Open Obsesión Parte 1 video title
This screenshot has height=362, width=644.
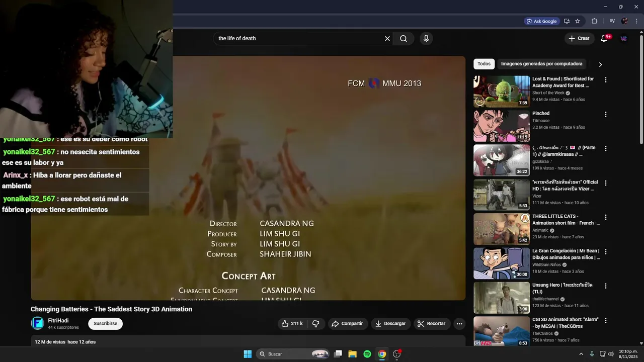coord(564,151)
